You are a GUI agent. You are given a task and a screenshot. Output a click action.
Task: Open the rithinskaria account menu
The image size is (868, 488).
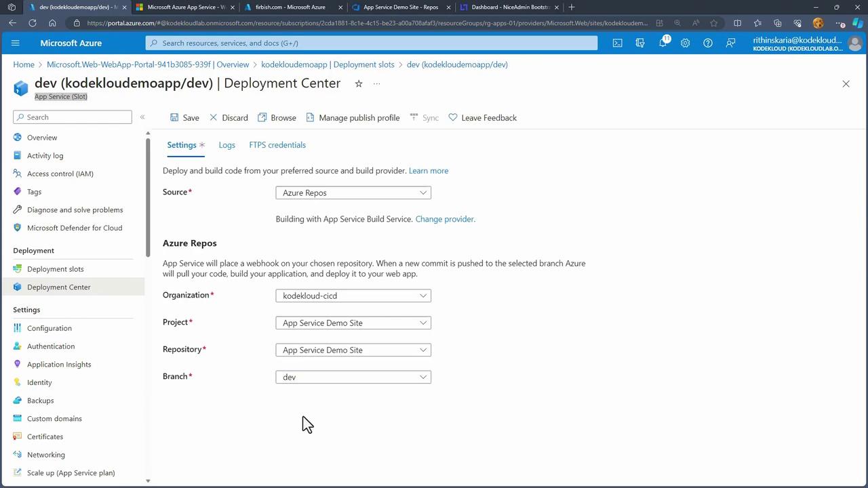tap(807, 43)
